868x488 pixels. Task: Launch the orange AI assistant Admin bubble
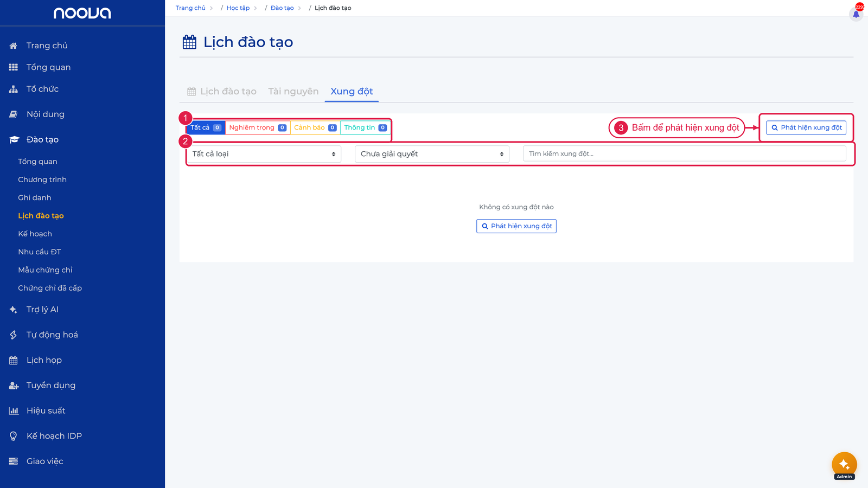click(844, 465)
